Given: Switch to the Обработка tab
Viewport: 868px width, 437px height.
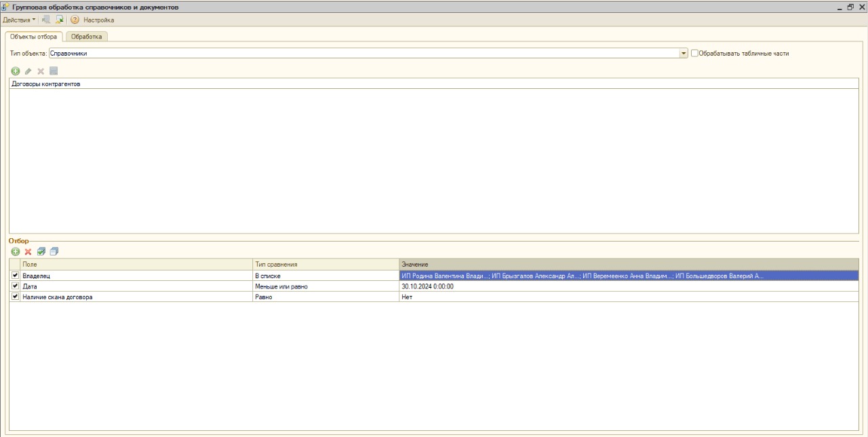Looking at the screenshot, I should [x=87, y=37].
